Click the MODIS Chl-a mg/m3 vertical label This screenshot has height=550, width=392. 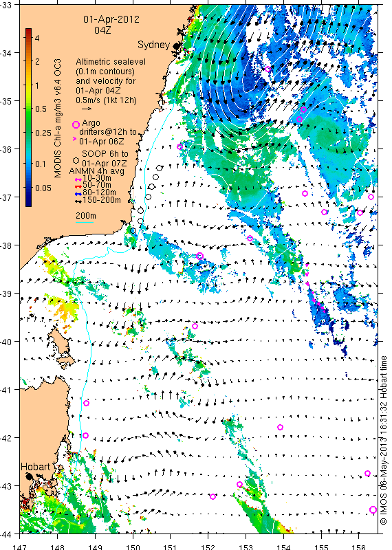[58, 118]
